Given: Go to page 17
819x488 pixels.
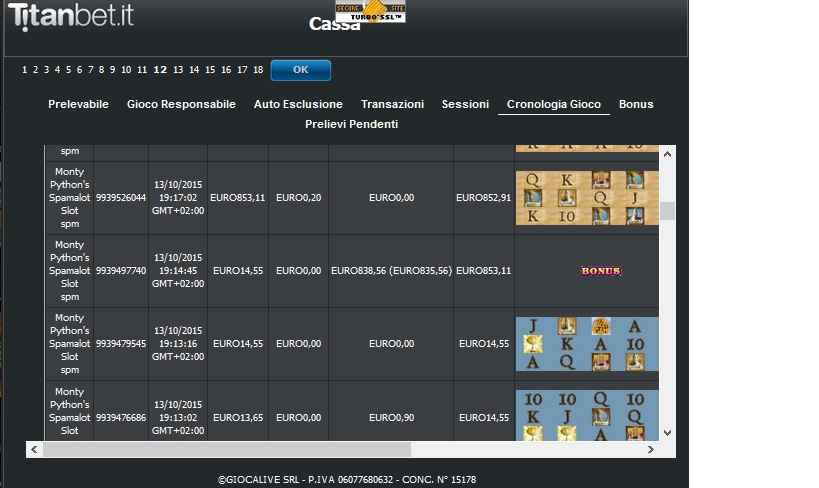Looking at the screenshot, I should click(x=242, y=69).
